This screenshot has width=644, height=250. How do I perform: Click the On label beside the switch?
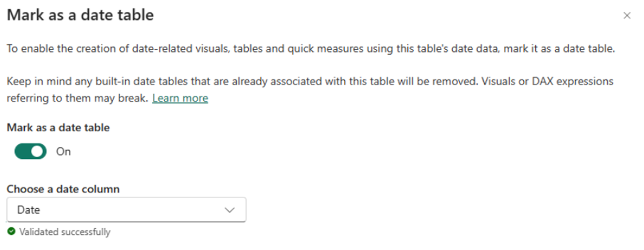(x=64, y=152)
